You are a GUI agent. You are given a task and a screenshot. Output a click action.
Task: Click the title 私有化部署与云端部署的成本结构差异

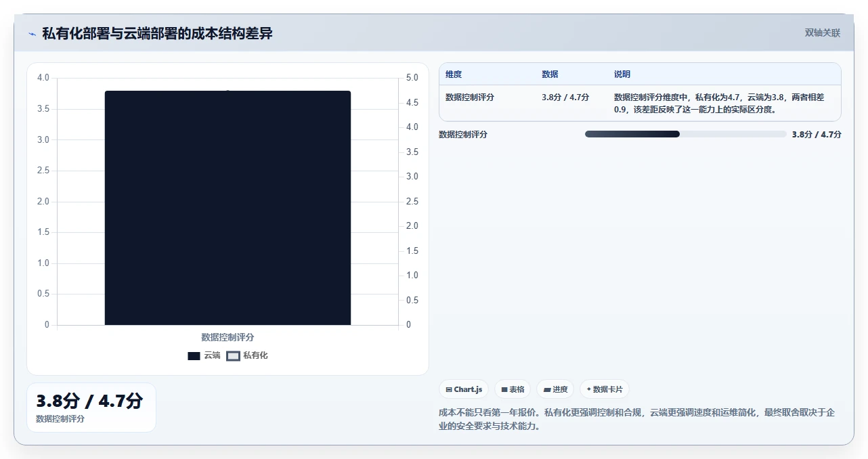pyautogui.click(x=157, y=33)
